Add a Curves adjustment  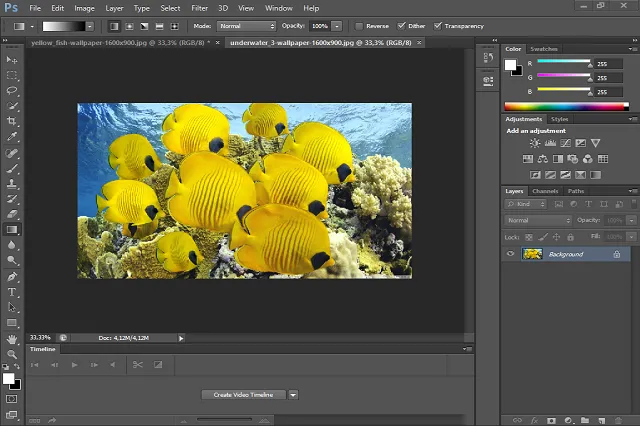point(565,143)
